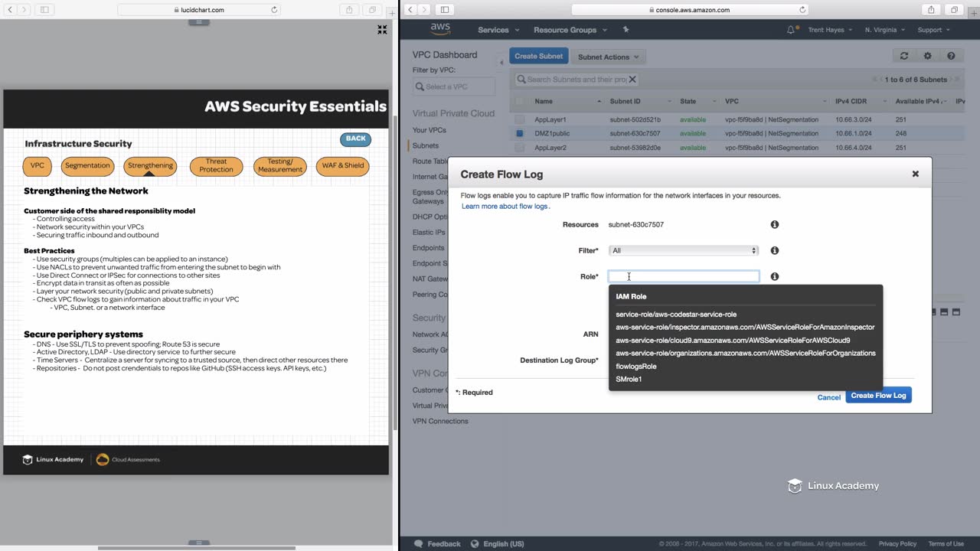Click the globe icon beside English (US)
The height and width of the screenshot is (551, 980).
[475, 543]
